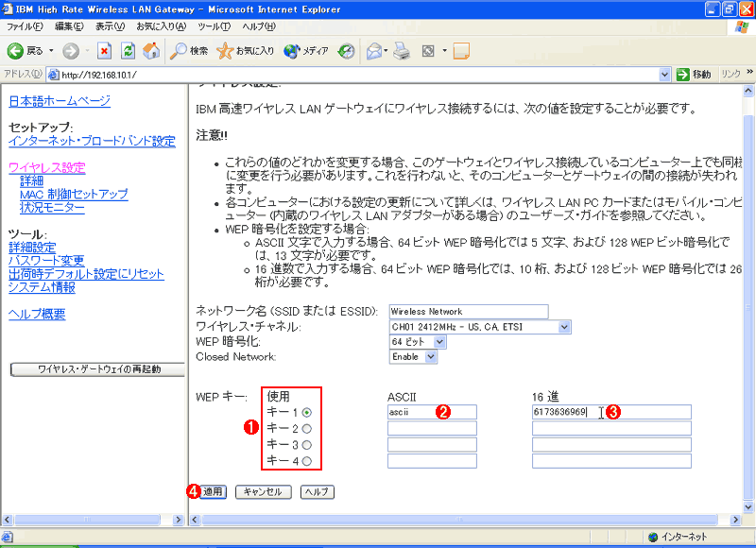Open the ヘルプ(H) menu
This screenshot has height=548, width=756.
[259, 26]
